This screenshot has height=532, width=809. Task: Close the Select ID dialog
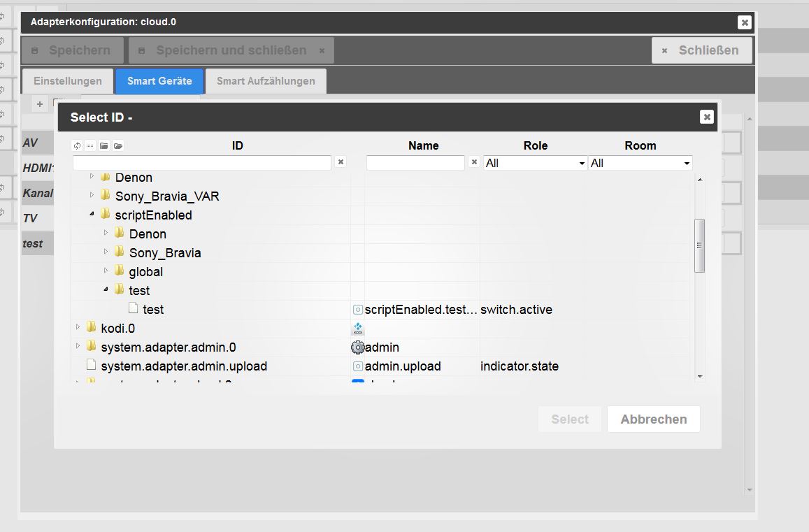pyautogui.click(x=707, y=117)
